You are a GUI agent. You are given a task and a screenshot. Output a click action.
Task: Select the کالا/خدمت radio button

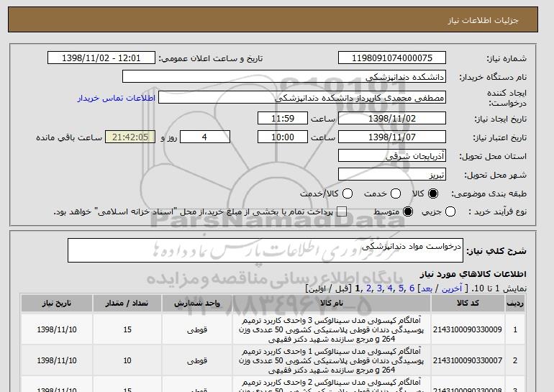pyautogui.click(x=348, y=193)
